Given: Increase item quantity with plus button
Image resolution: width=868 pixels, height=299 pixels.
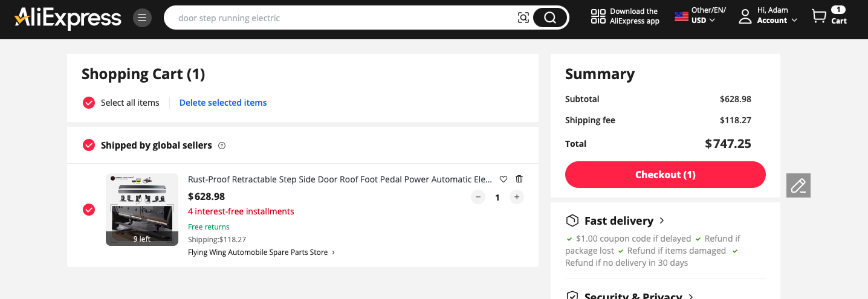Looking at the screenshot, I should pyautogui.click(x=516, y=197).
